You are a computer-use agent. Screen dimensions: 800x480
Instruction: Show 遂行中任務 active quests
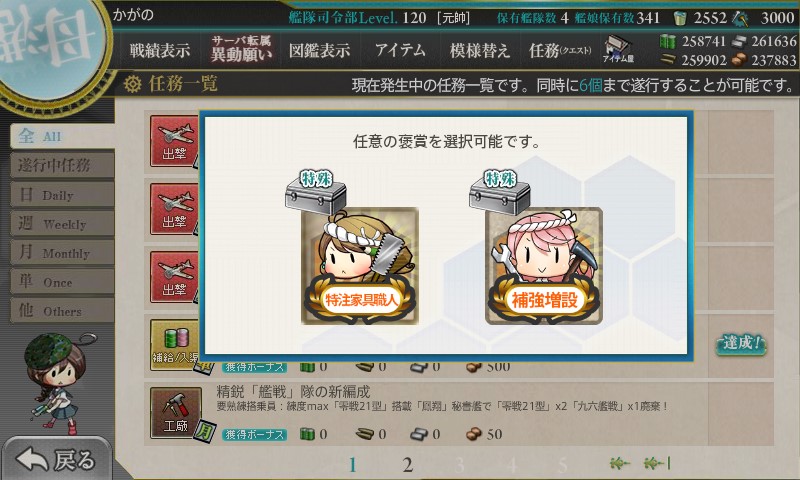coord(62,165)
